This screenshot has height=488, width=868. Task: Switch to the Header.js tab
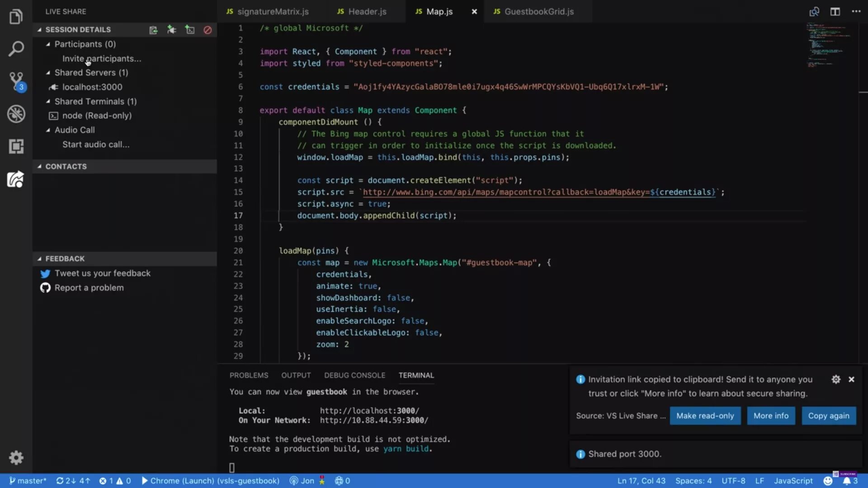[367, 11]
